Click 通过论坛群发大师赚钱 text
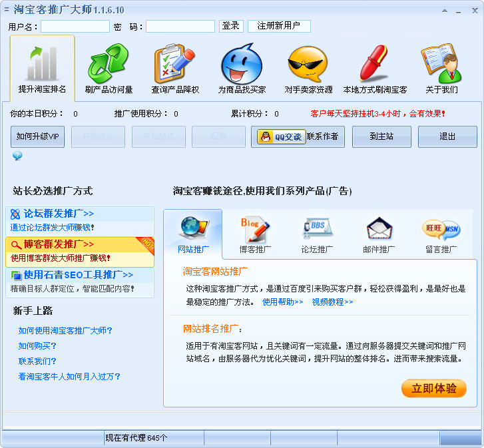The image size is (484, 448). coord(52,228)
